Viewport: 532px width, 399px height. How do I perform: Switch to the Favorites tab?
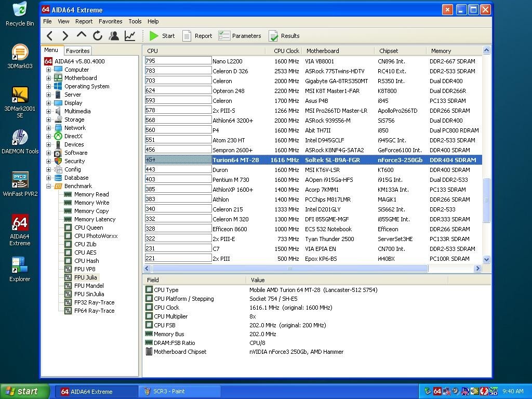(78, 51)
